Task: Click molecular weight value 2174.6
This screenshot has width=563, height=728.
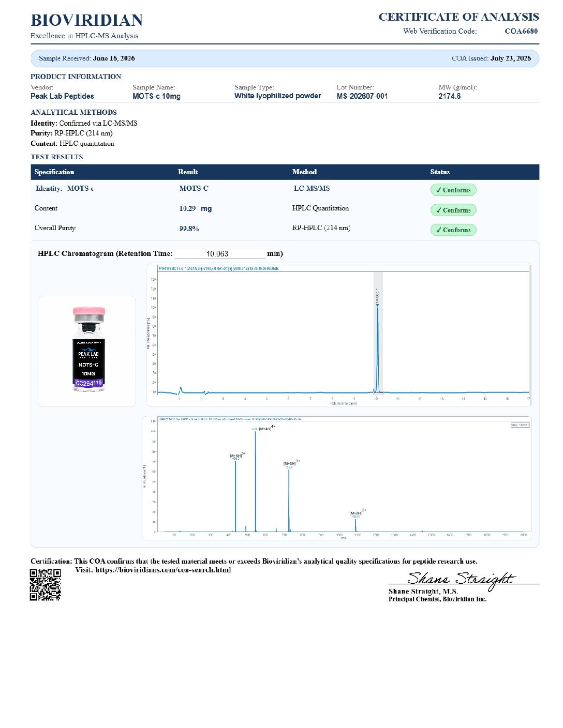Action: [449, 96]
